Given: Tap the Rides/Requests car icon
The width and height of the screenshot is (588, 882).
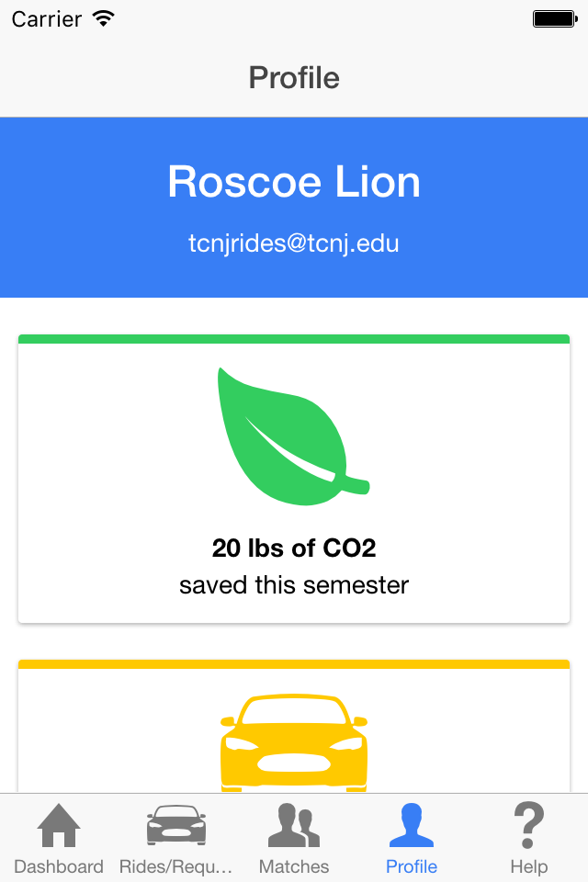Looking at the screenshot, I should click(176, 825).
